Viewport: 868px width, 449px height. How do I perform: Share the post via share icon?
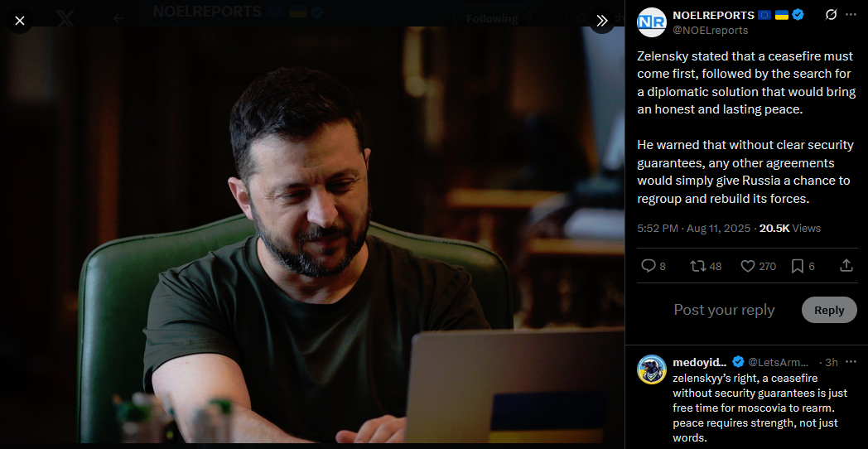click(846, 266)
